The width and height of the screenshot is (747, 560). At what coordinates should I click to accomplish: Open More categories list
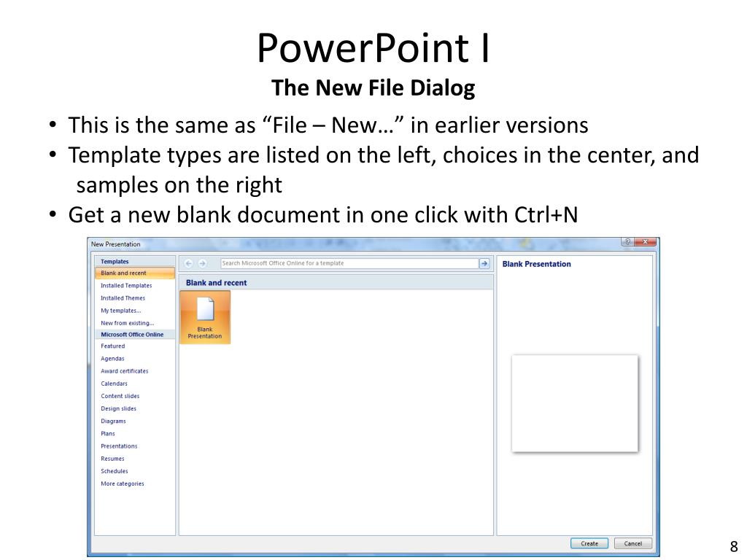(123, 484)
